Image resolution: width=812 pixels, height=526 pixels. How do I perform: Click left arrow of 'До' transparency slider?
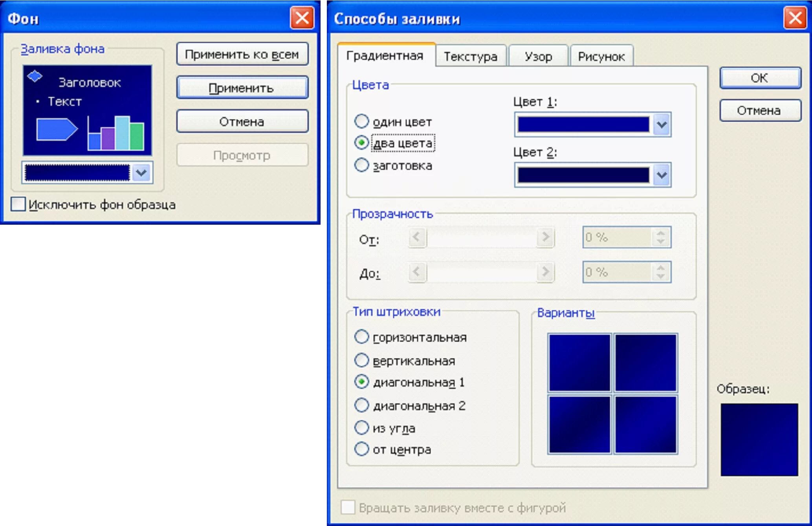[x=417, y=272]
